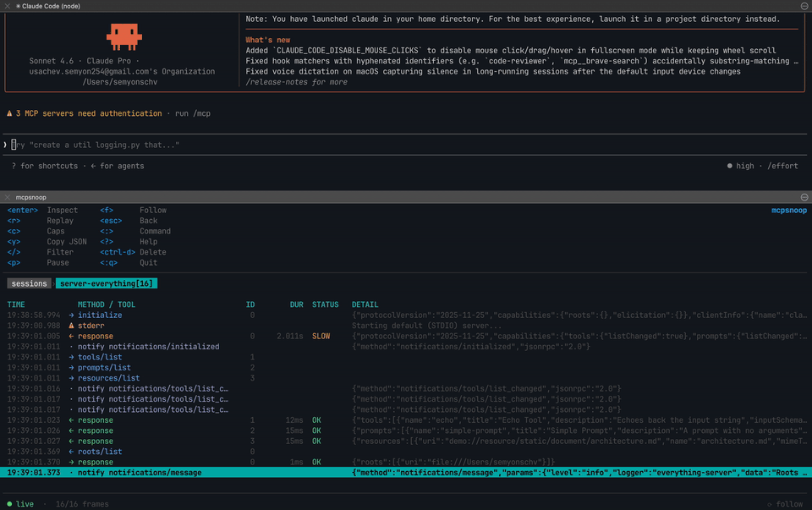Viewport: 812px width, 510px height.
Task: Click the <f> Follow shortcut
Action: click(x=133, y=211)
